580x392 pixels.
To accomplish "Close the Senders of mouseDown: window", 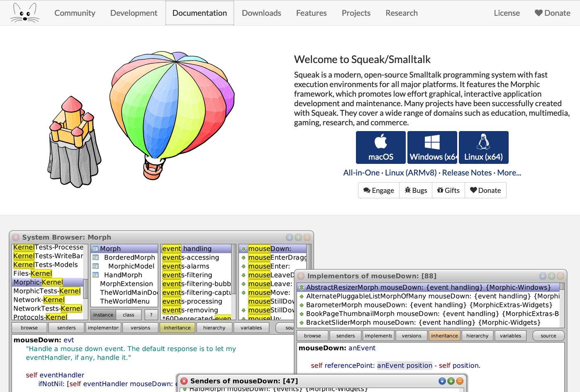I will pos(184,381).
